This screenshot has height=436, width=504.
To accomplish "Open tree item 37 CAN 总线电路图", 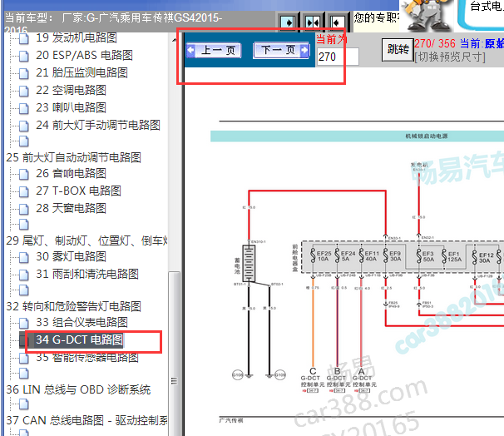I will point(86,420).
